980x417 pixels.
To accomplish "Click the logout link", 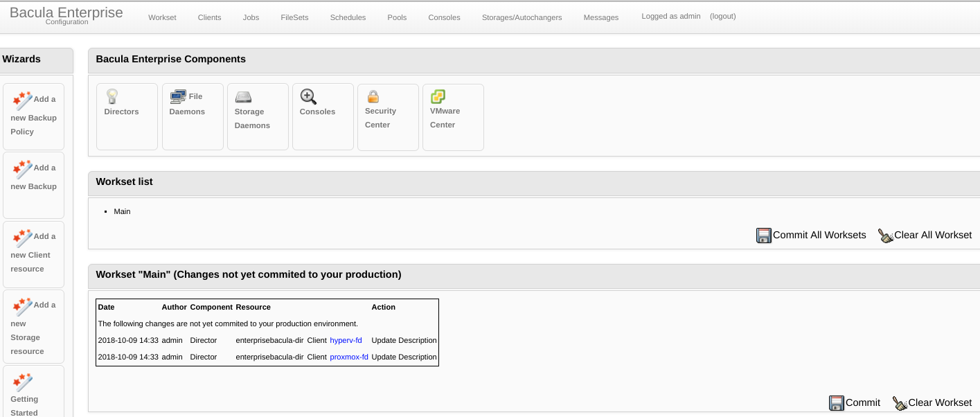I will 723,16.
